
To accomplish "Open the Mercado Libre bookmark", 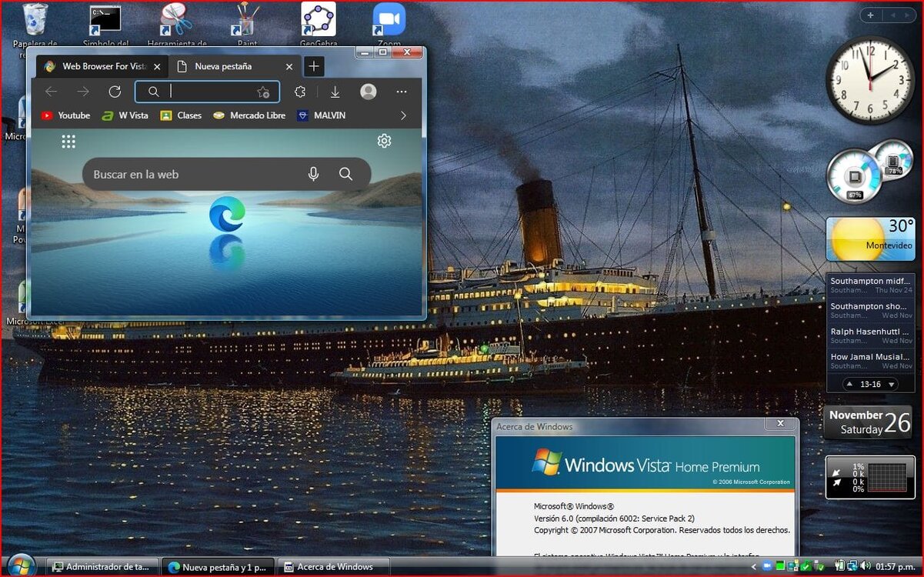I will 249,115.
